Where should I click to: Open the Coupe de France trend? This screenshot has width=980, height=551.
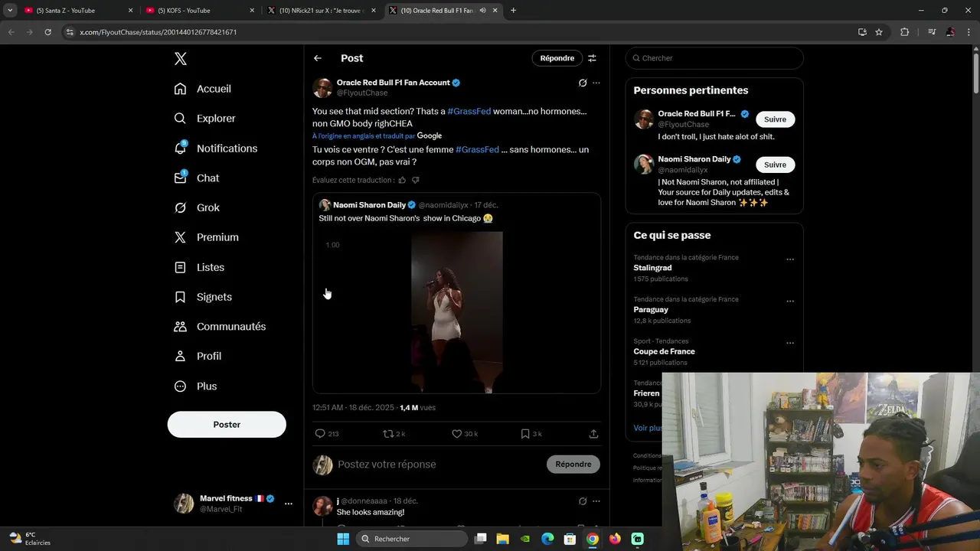coord(664,352)
